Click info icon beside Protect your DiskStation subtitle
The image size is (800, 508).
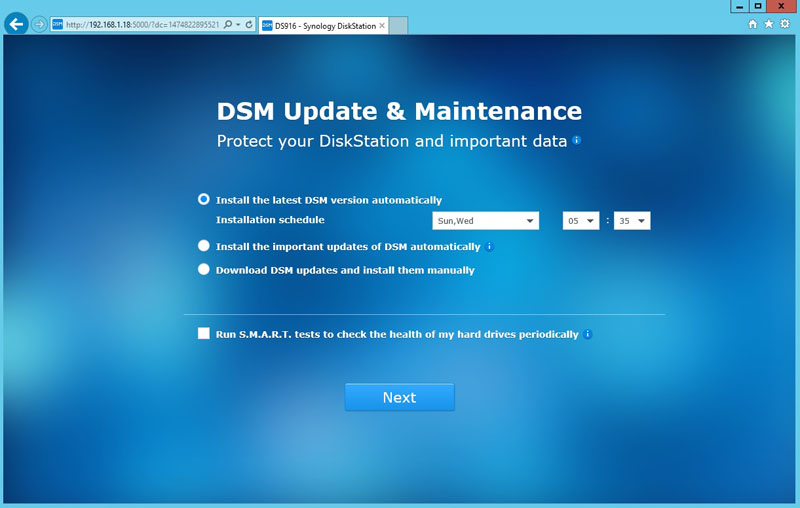pyautogui.click(x=577, y=140)
